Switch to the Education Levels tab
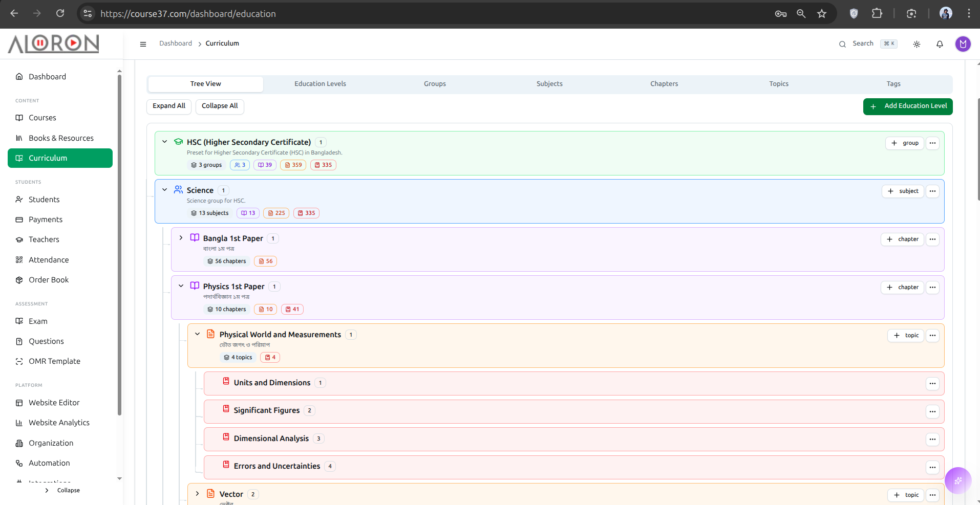This screenshot has width=980, height=505. pos(320,84)
